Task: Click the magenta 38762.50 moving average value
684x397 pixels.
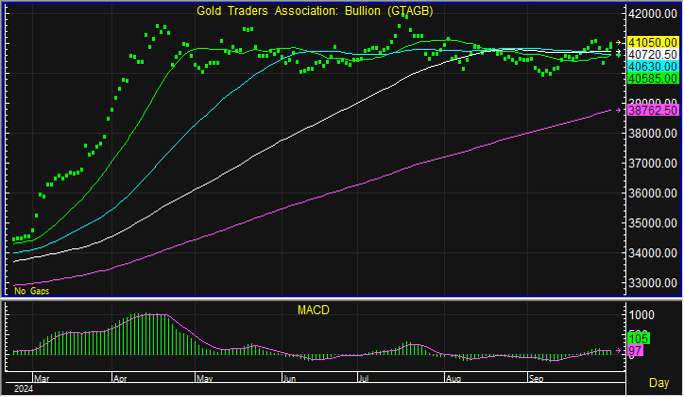Action: [x=653, y=111]
